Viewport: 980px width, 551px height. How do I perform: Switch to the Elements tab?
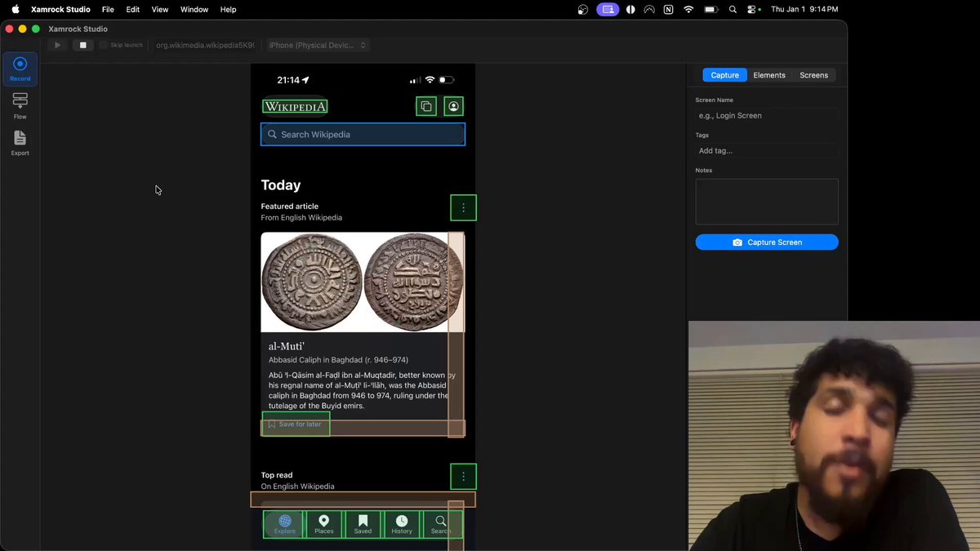click(769, 75)
